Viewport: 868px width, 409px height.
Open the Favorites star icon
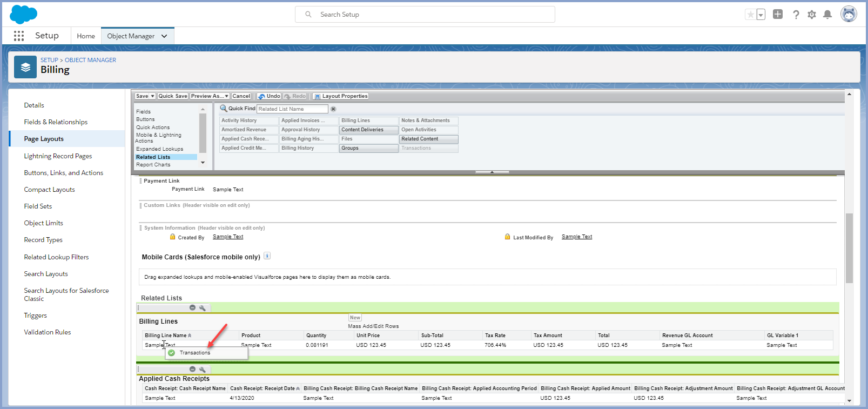750,15
